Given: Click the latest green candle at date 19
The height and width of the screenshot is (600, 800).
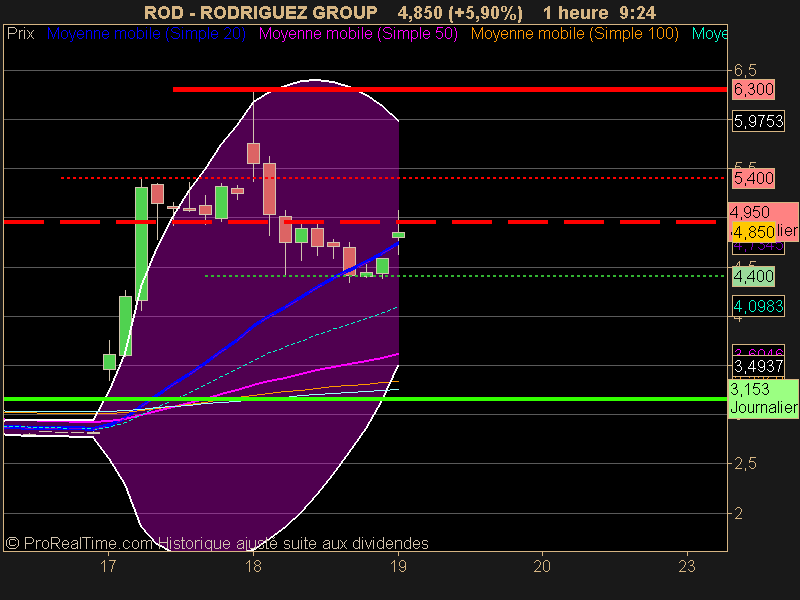Looking at the screenshot, I should [398, 235].
